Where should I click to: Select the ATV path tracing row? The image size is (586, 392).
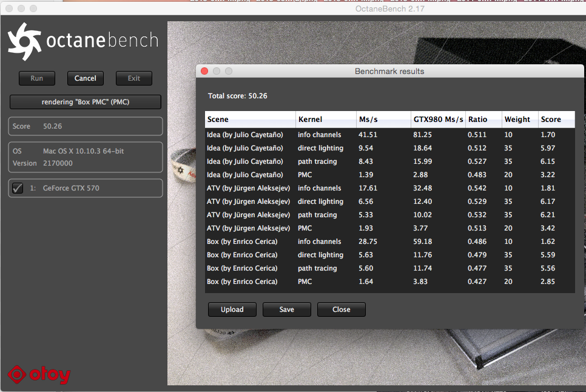coord(390,215)
